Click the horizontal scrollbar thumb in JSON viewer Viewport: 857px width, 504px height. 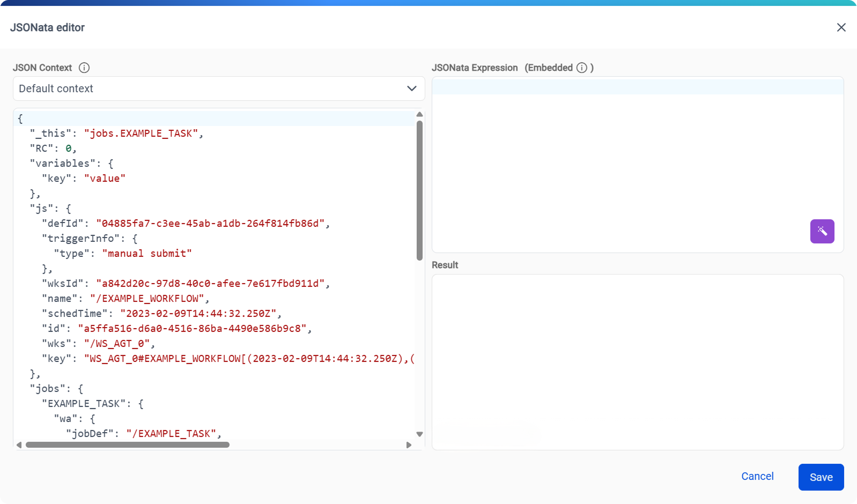click(x=128, y=445)
